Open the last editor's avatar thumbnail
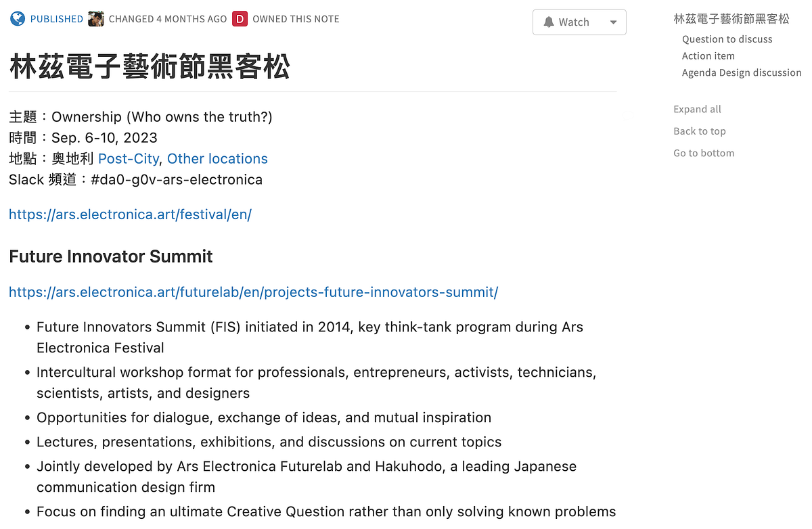 tap(96, 19)
